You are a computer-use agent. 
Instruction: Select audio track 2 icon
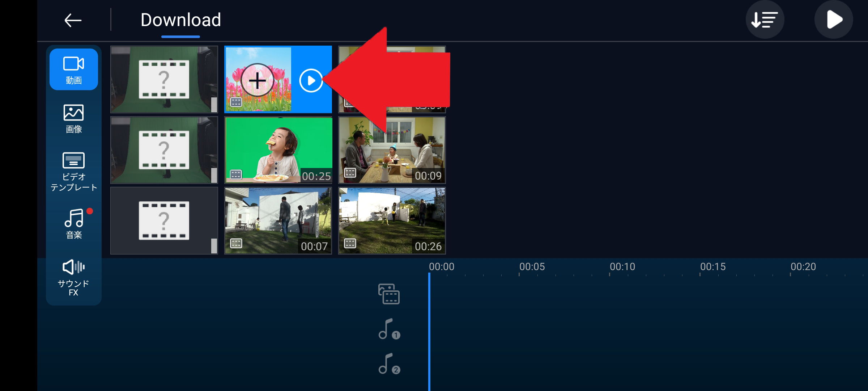(389, 363)
